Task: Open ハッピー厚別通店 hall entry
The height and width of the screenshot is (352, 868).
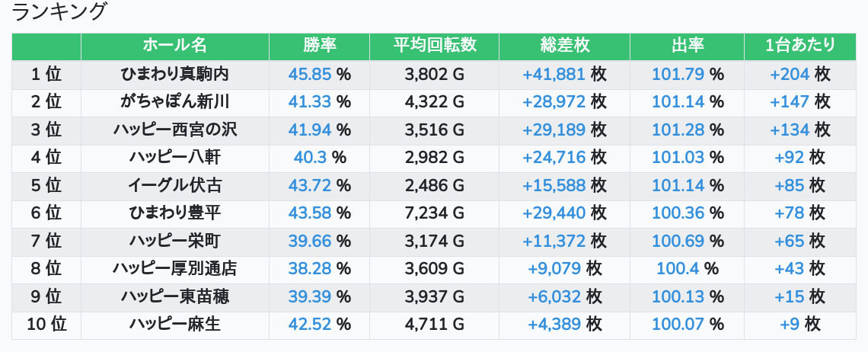Action: tap(174, 269)
